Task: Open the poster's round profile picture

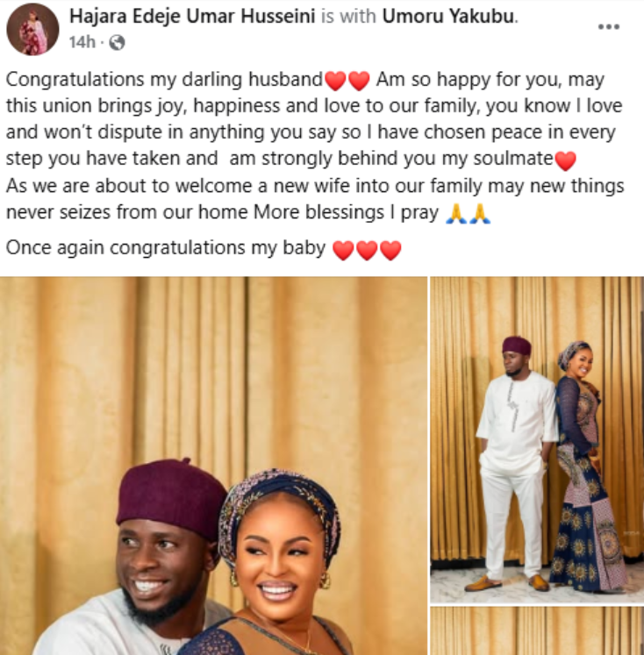Action: [32, 29]
